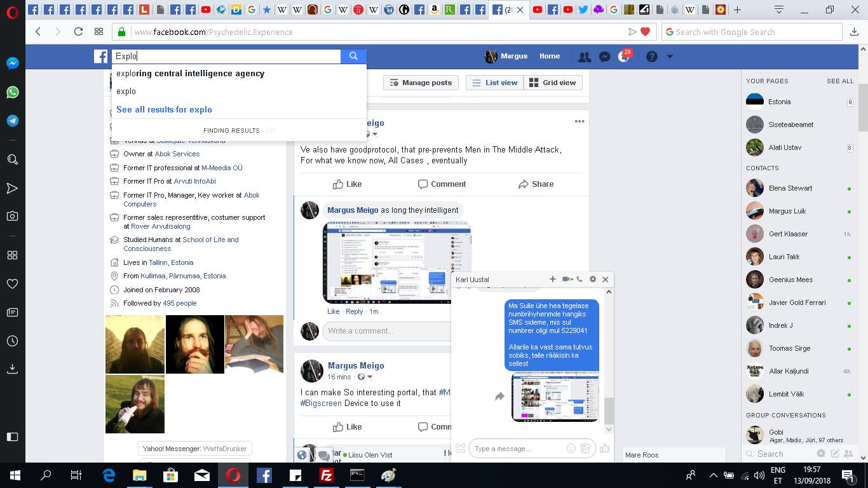Launch FileZilla from the taskbar
The width and height of the screenshot is (868, 488).
[x=326, y=475]
